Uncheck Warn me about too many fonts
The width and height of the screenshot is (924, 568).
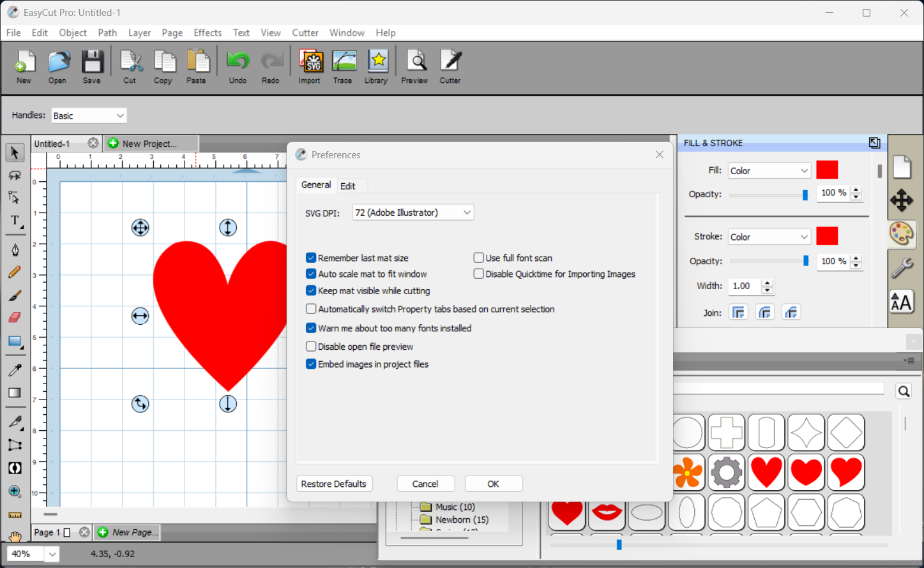[311, 328]
